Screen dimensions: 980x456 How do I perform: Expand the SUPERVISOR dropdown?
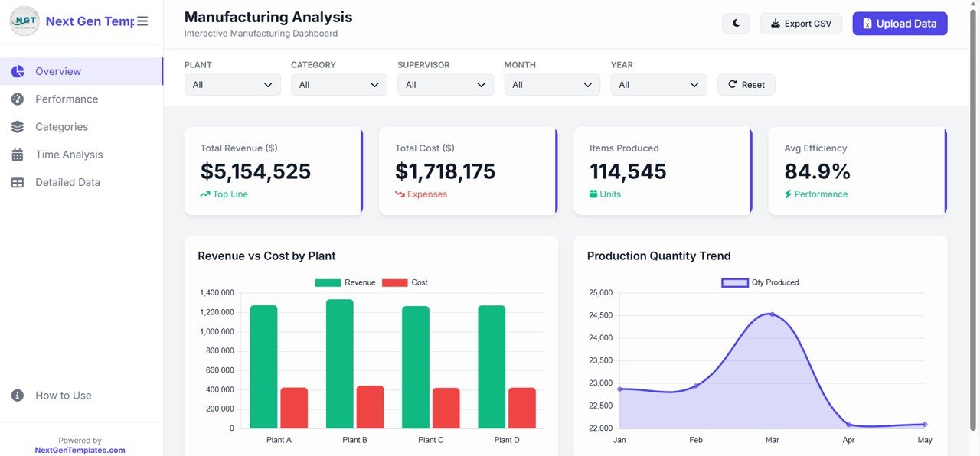[x=445, y=84]
